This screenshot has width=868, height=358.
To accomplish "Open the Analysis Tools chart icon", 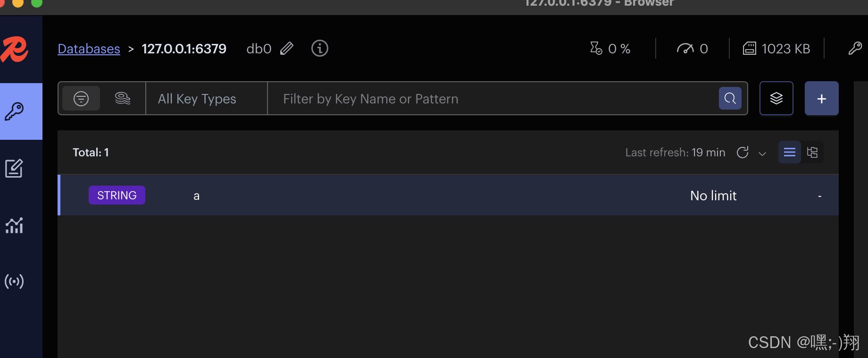I will point(14,225).
